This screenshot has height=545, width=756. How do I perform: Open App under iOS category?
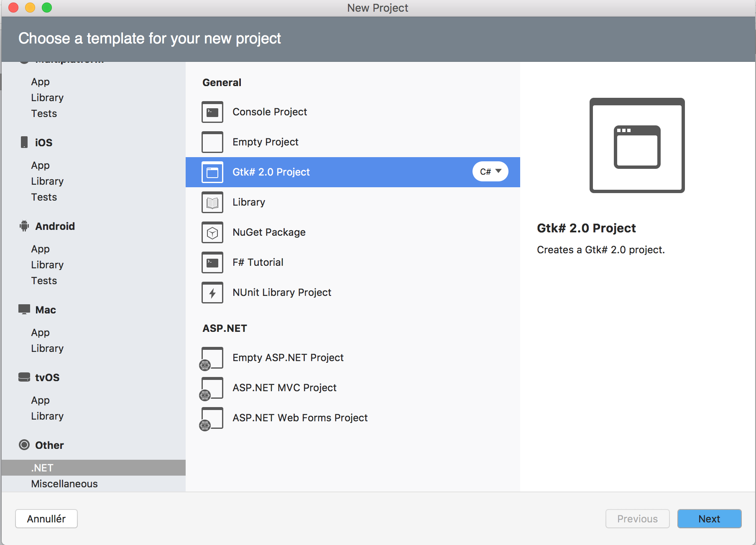click(41, 166)
